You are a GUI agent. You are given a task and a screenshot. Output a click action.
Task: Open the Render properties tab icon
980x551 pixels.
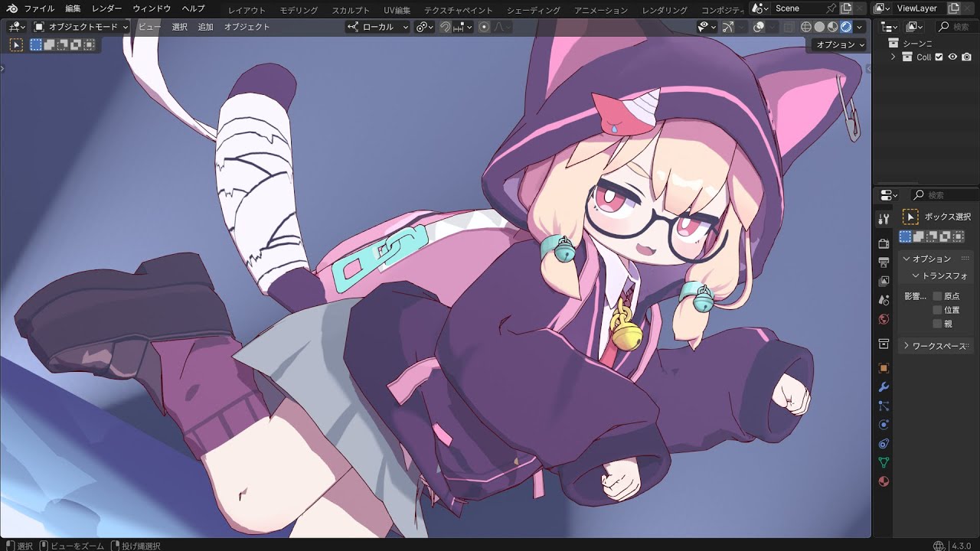(x=884, y=244)
